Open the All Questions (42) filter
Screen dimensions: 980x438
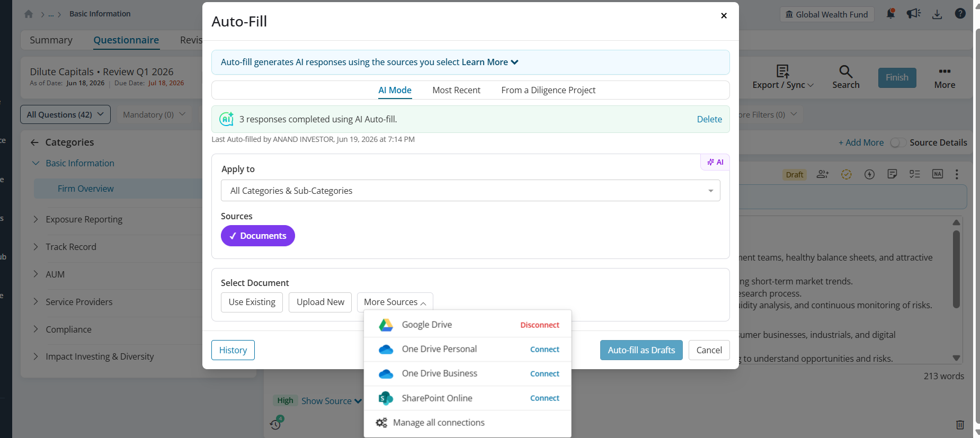point(65,114)
